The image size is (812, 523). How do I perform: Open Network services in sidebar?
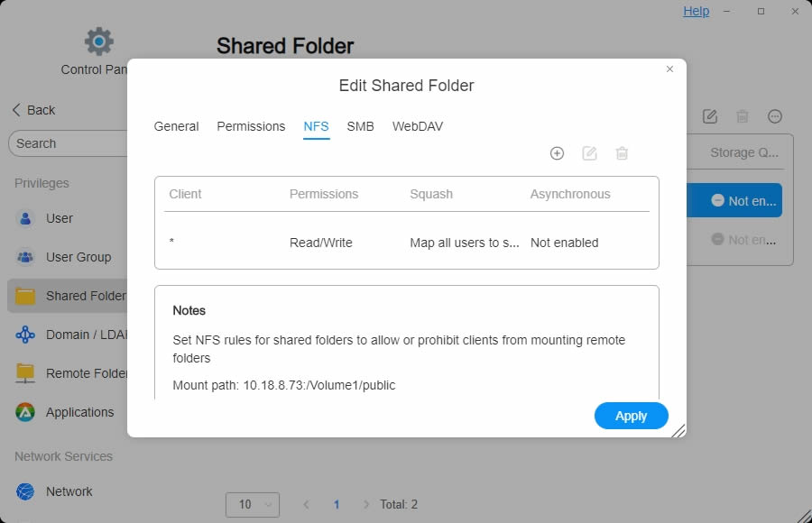point(69,491)
